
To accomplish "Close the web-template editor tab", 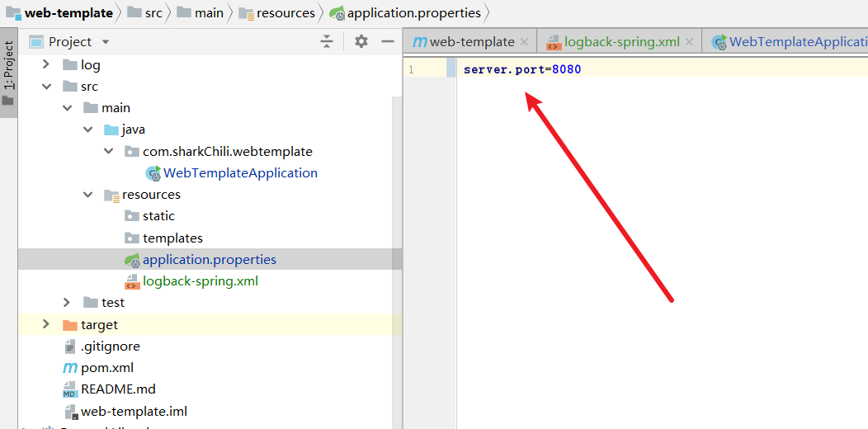I will coord(524,42).
